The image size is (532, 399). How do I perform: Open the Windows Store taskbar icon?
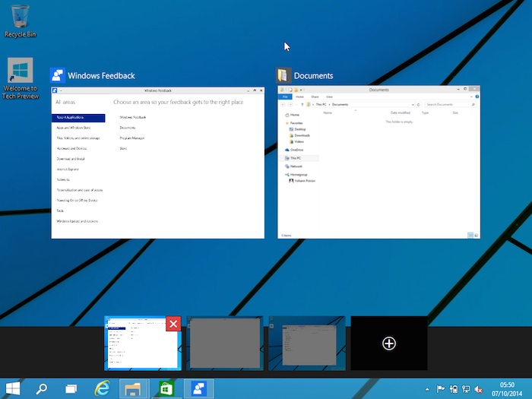coord(165,388)
